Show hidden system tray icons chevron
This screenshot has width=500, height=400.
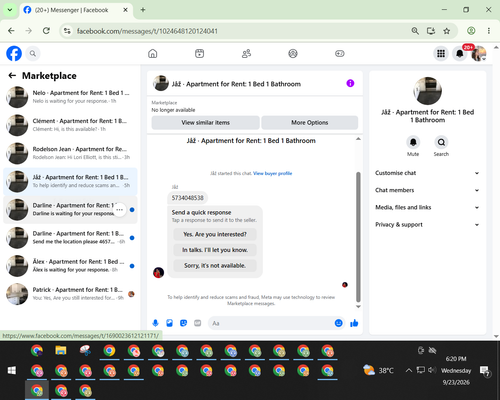[409, 370]
